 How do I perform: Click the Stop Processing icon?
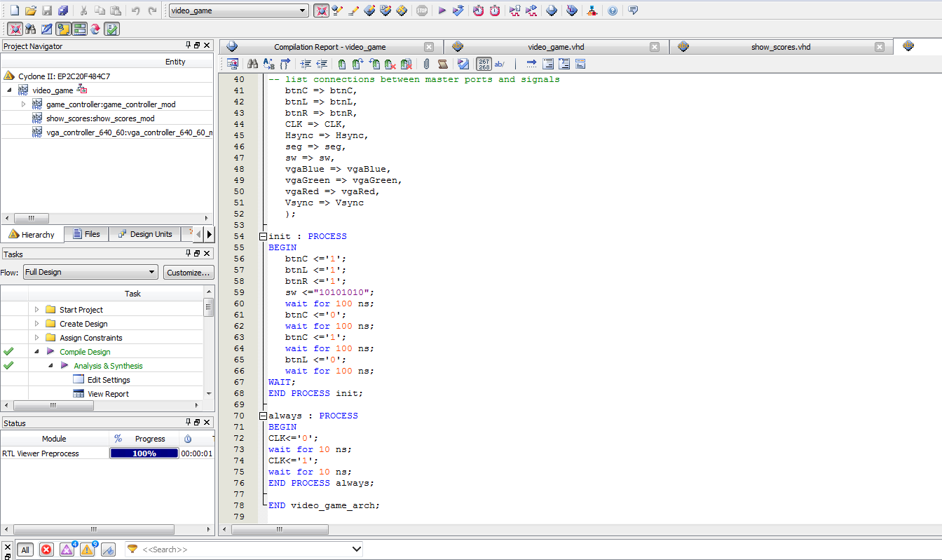click(x=422, y=11)
